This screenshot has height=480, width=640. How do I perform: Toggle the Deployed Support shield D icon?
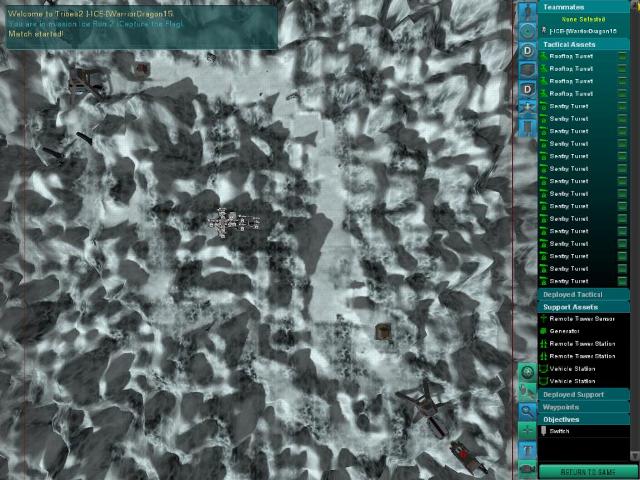[527, 89]
